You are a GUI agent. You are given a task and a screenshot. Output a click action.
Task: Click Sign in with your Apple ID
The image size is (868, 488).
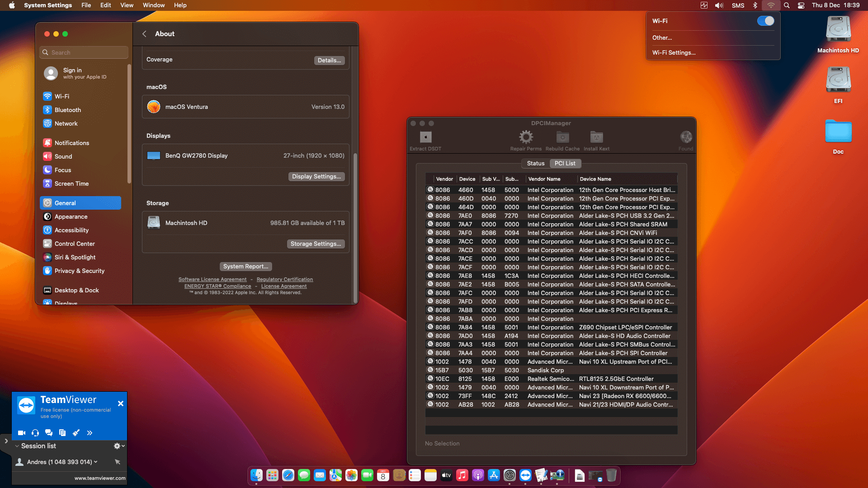click(x=81, y=73)
